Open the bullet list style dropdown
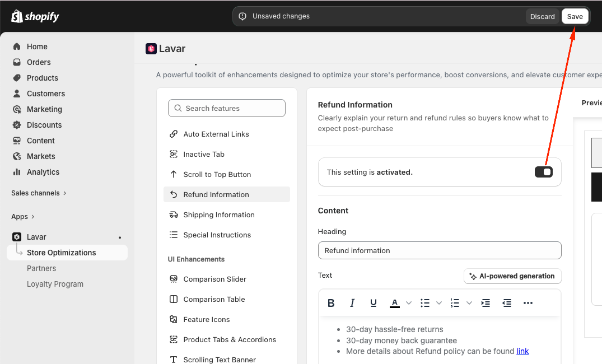The height and width of the screenshot is (364, 602). click(439, 303)
